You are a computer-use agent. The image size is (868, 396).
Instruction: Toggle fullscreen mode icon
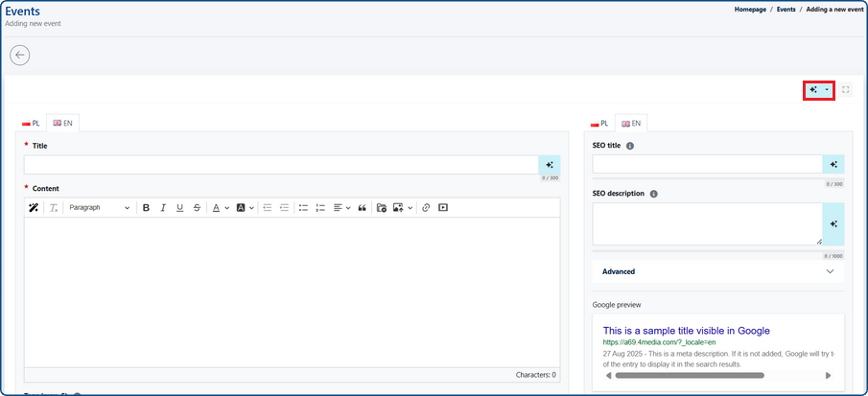(846, 90)
